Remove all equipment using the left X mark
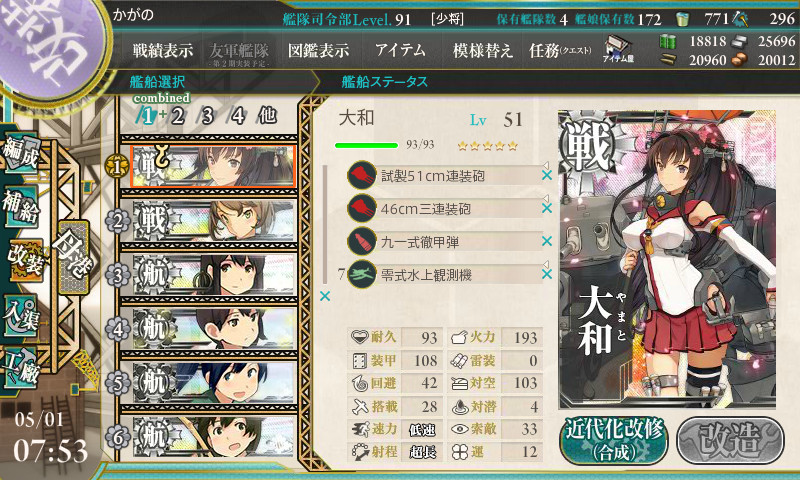Viewport: 800px width, 480px height. click(324, 296)
